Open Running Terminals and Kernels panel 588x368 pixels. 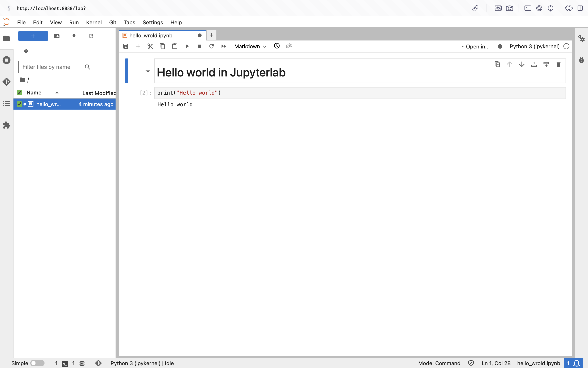[x=7, y=60]
